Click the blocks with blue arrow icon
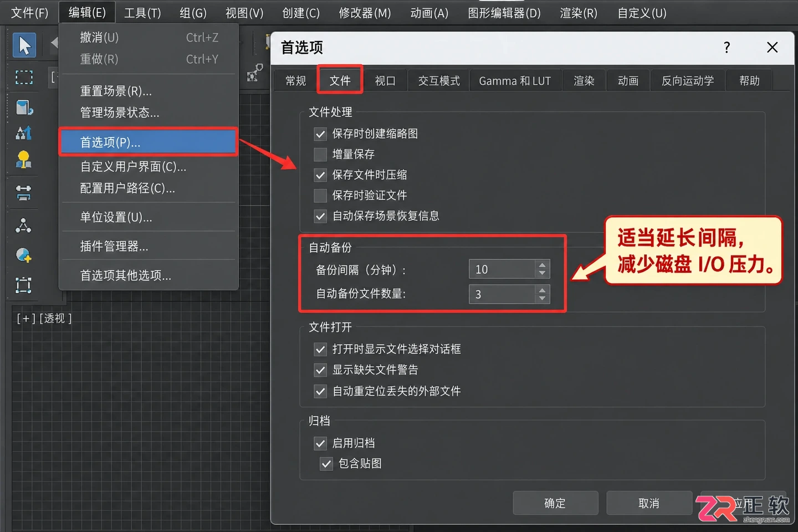The height and width of the screenshot is (532, 798). tap(24, 133)
